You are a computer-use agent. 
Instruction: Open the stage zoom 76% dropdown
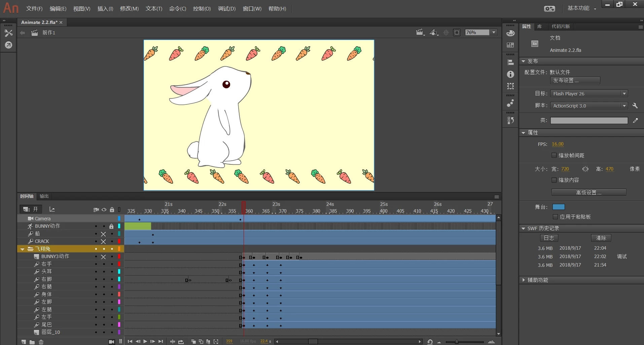494,32
